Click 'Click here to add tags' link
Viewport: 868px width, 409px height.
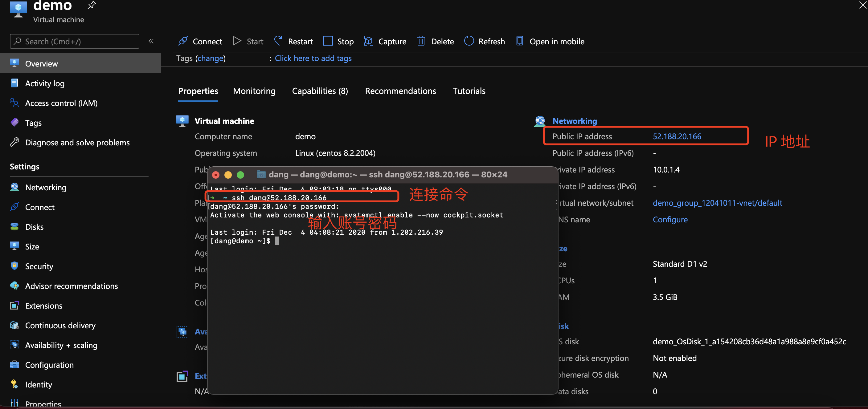click(x=313, y=58)
